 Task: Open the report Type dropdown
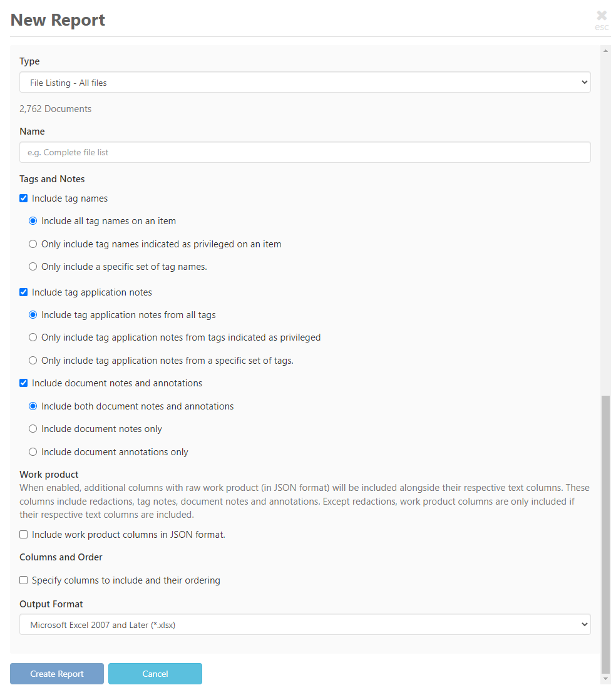click(304, 82)
